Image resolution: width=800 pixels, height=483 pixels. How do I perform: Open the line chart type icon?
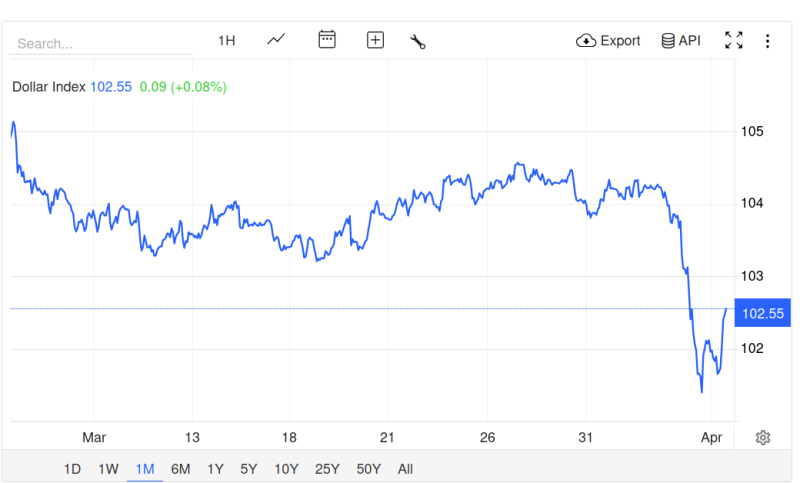coord(276,39)
